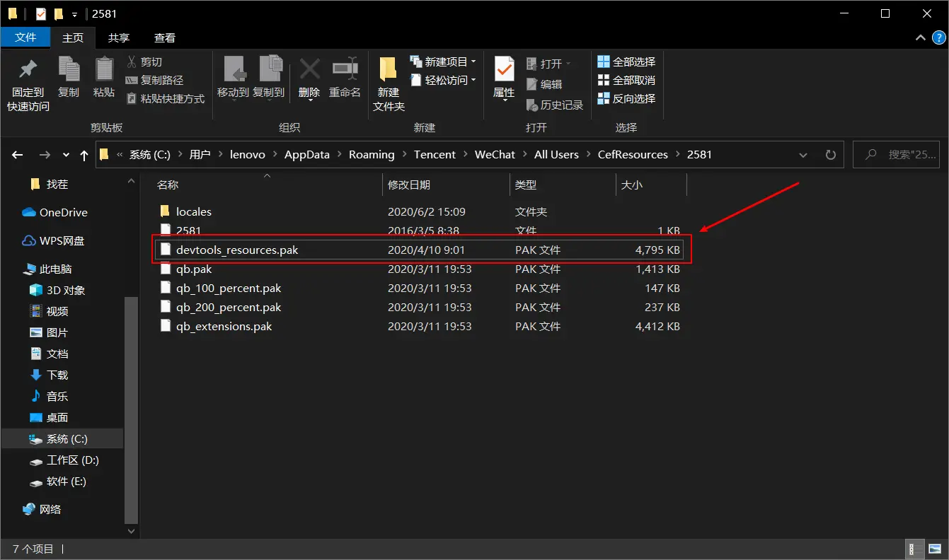Open the 移动到 (Move to) menu
Viewport: 949px width, 560px height.
pyautogui.click(x=233, y=77)
